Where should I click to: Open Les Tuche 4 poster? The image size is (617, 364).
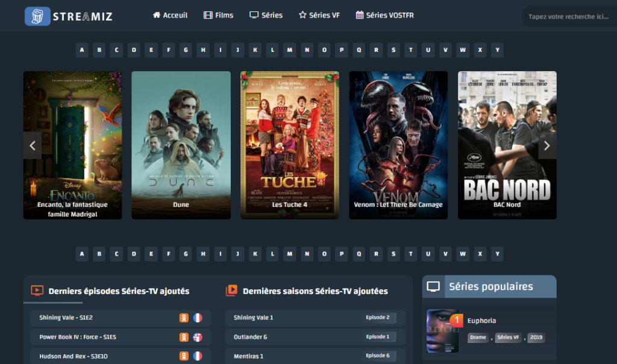[290, 145]
